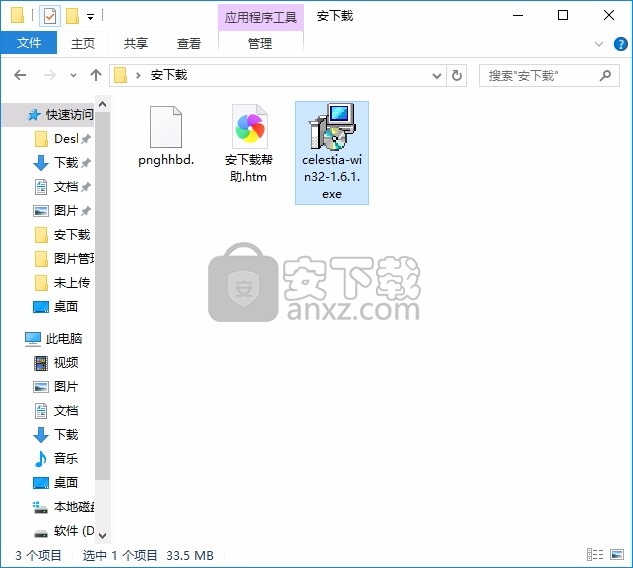Refresh the current folder

pyautogui.click(x=457, y=75)
